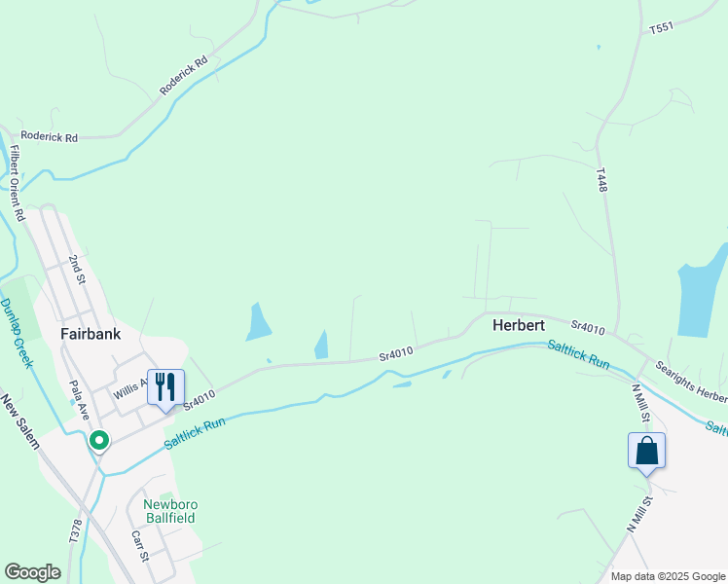Click the Saltlick Run label near Herbert
The height and width of the screenshot is (584, 728).
click(578, 354)
